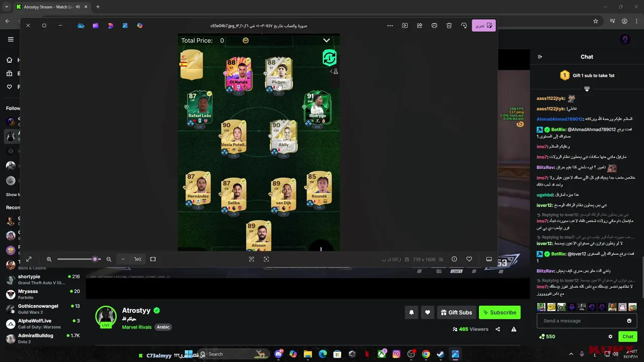The width and height of the screenshot is (644, 362).
Task: Open AdmiralBulldog channel in sidebar
Action: [43, 338]
